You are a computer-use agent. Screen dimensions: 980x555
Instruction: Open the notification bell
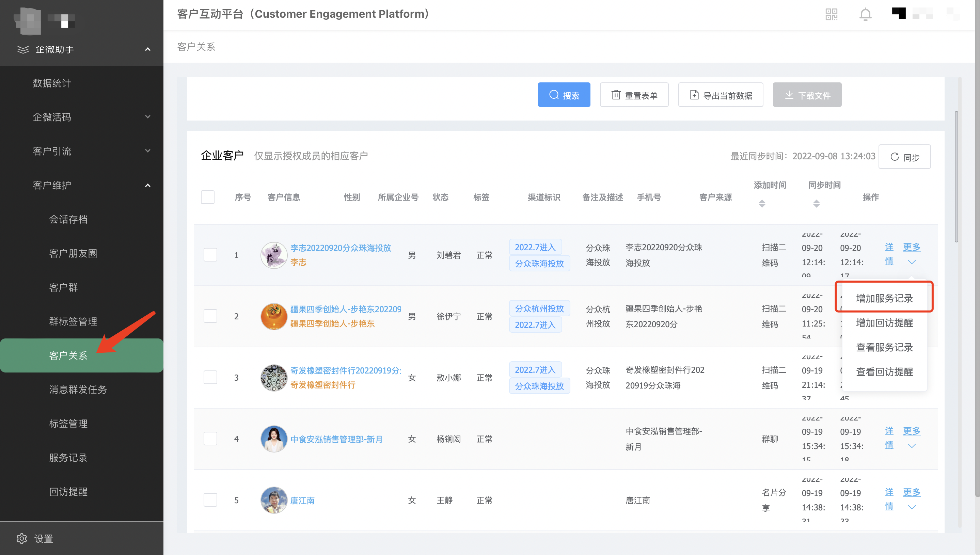coord(865,15)
